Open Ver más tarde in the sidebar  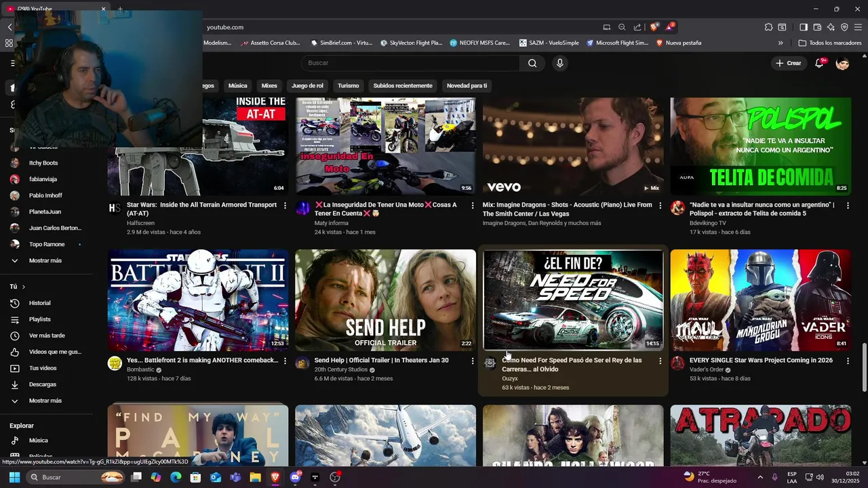click(46, 335)
